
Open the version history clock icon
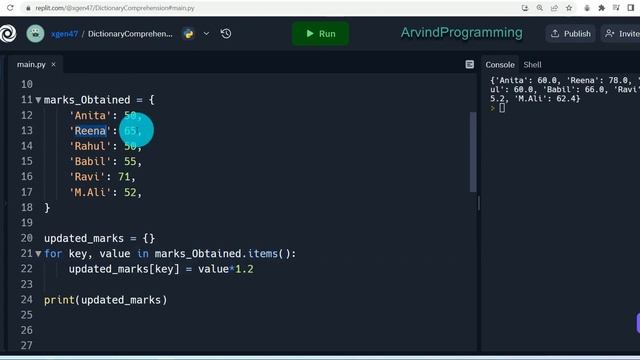click(x=226, y=33)
